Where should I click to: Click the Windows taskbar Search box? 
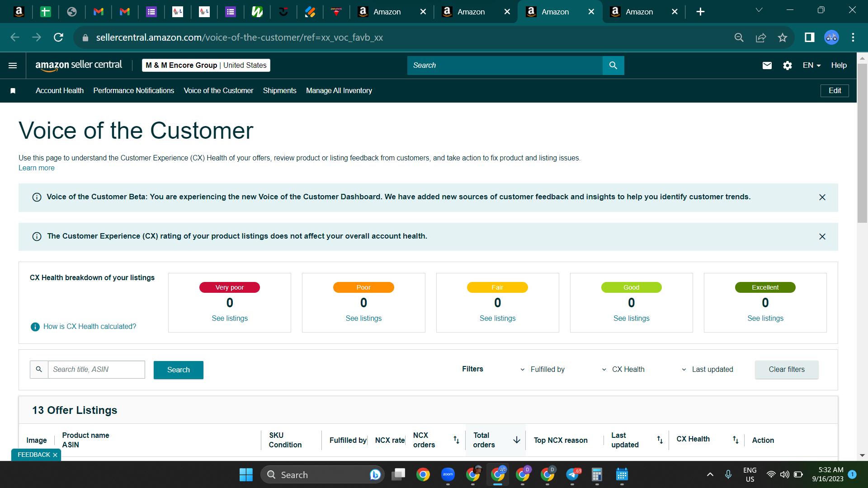click(x=322, y=475)
